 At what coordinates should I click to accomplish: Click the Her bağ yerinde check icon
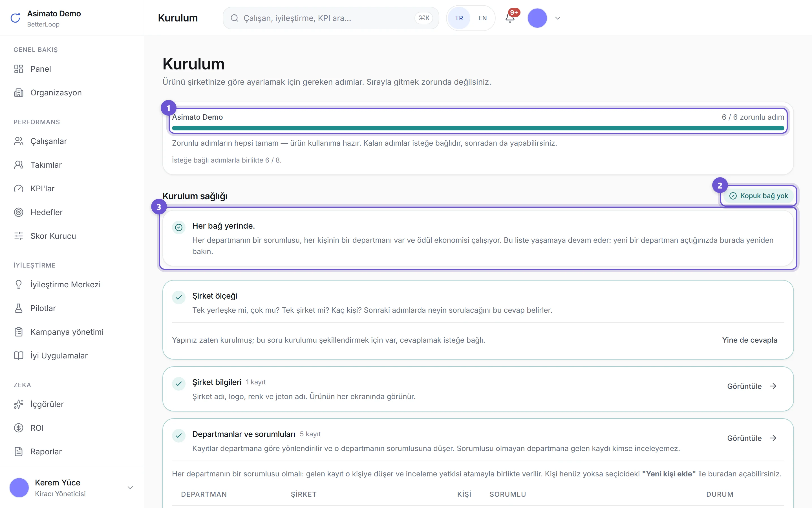pos(179,227)
